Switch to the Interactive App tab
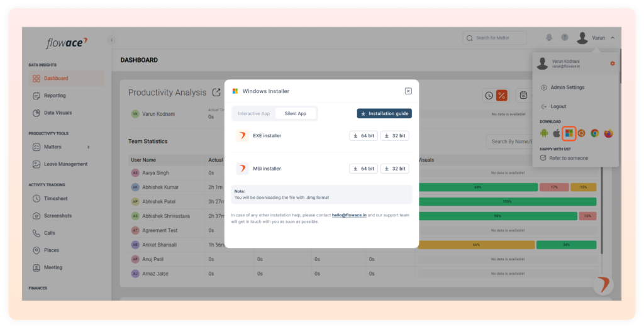The image size is (644, 329). click(254, 114)
